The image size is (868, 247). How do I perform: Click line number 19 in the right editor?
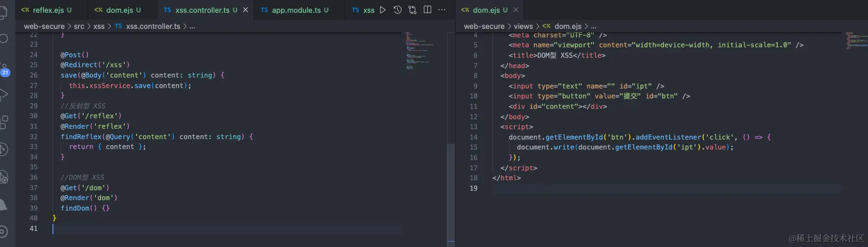(473, 188)
